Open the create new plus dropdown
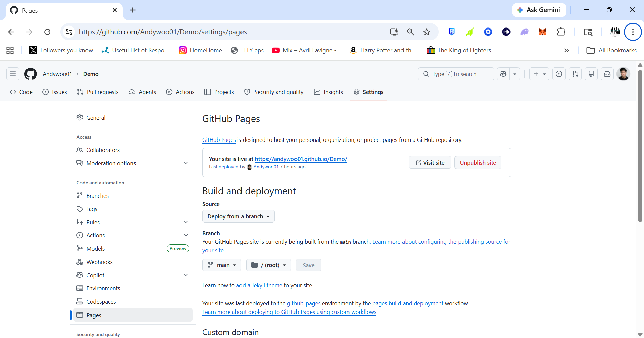Image resolution: width=644 pixels, height=338 pixels. click(539, 74)
